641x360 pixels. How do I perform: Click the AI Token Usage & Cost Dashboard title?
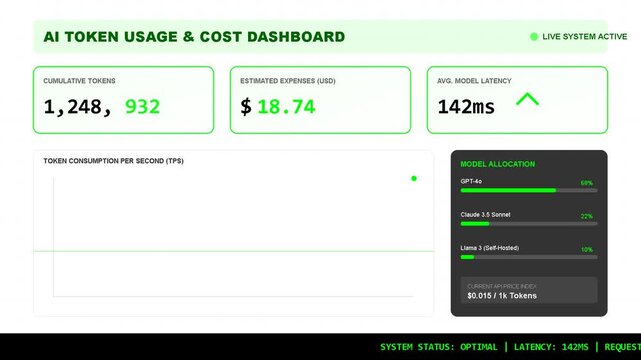194,37
